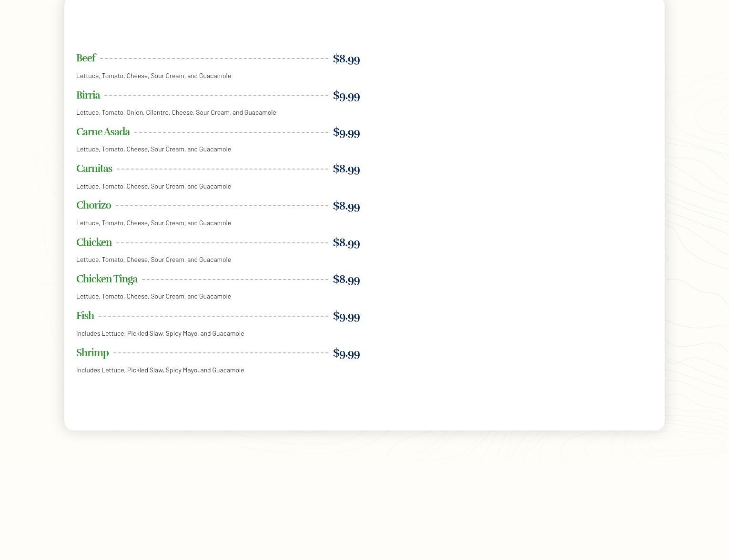Select the $8.99 price next to Carnitas
The image size is (729, 560).
346,169
